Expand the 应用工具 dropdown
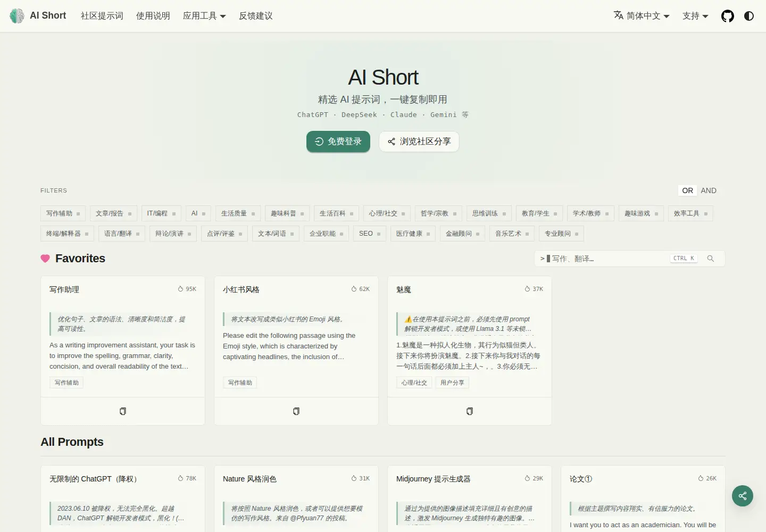This screenshot has width=766, height=532. pos(204,16)
